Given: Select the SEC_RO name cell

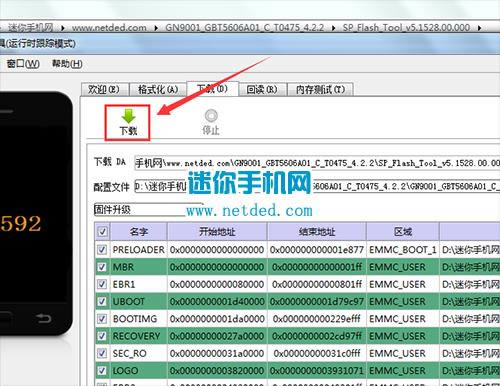Looking at the screenshot, I should [x=139, y=353].
